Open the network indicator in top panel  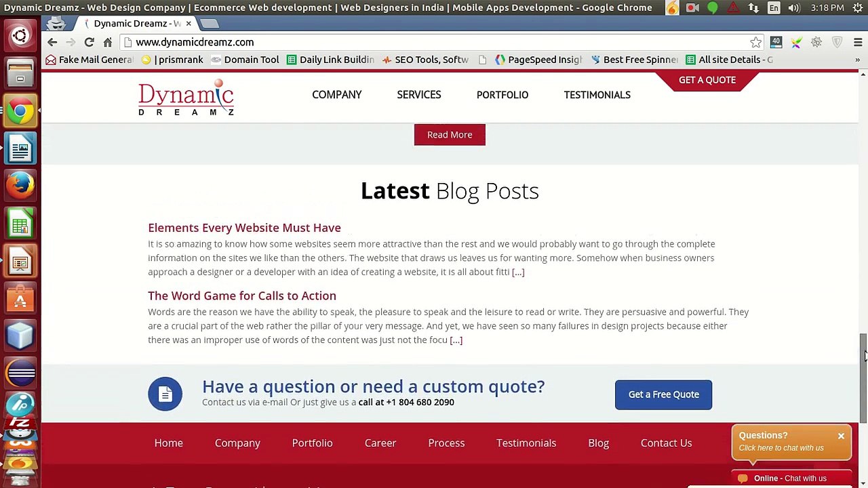[753, 7]
